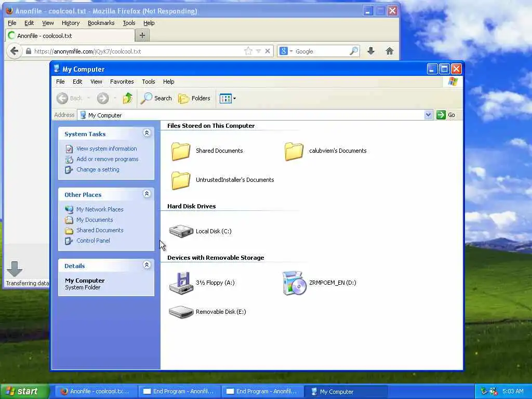The width and height of the screenshot is (532, 399).
Task: Open My Network Places link
Action: tap(100, 209)
